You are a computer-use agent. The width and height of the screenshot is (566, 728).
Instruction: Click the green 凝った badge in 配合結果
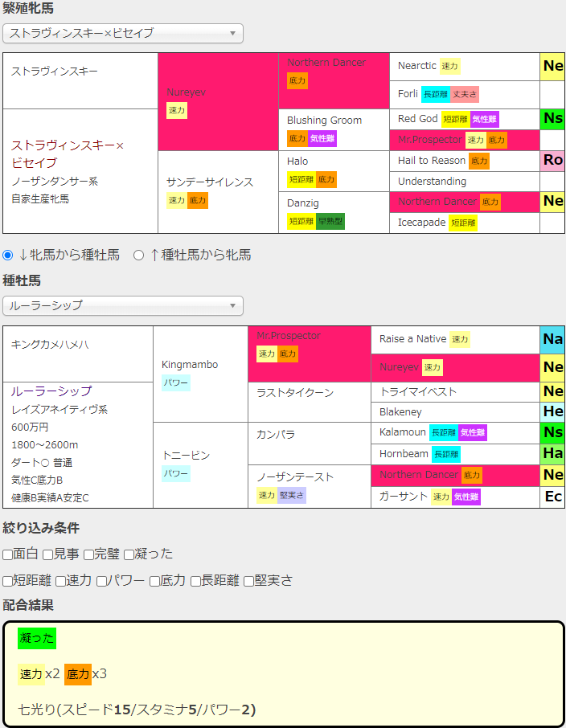click(x=37, y=638)
